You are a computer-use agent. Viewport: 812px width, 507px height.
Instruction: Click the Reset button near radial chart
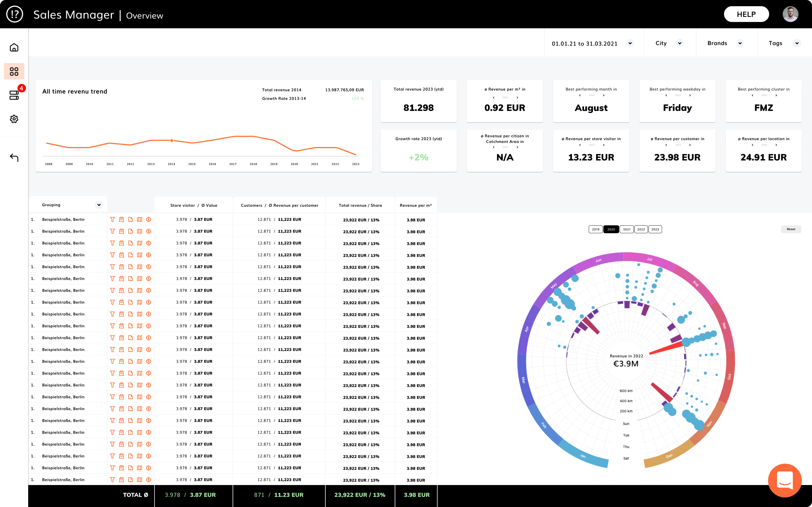pos(791,229)
